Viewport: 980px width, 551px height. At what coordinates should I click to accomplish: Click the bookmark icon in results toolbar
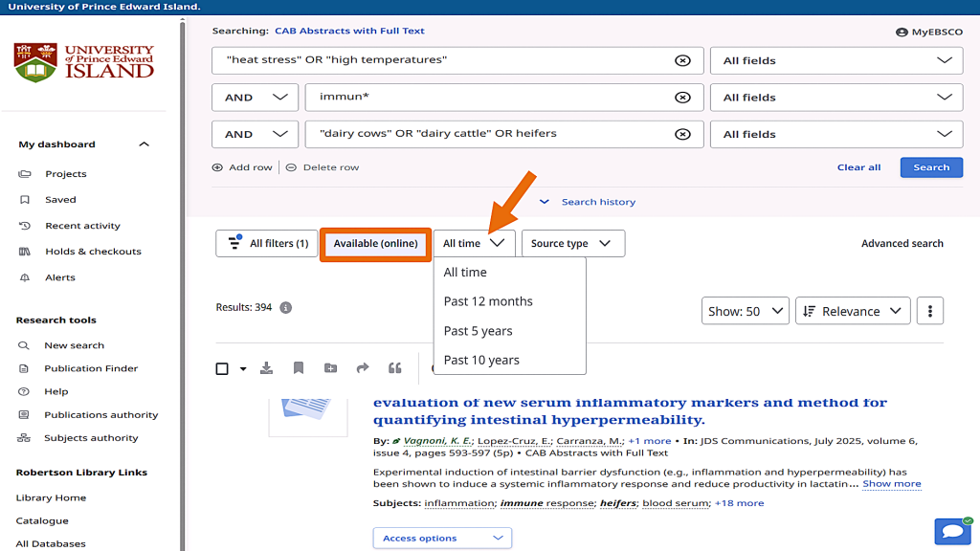point(299,368)
